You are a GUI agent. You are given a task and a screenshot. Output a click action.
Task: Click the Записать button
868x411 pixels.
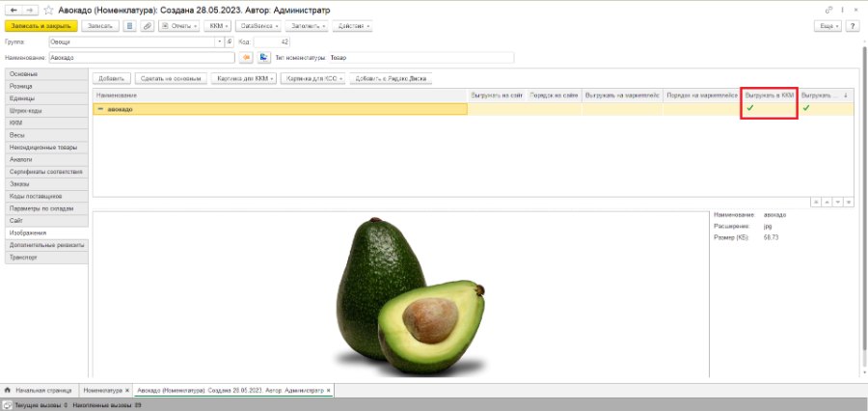click(100, 26)
